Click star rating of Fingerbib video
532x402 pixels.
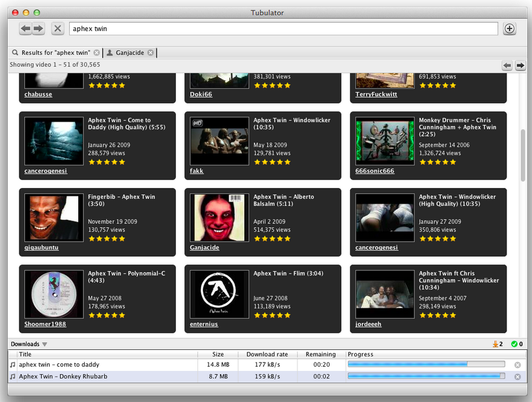[107, 239]
